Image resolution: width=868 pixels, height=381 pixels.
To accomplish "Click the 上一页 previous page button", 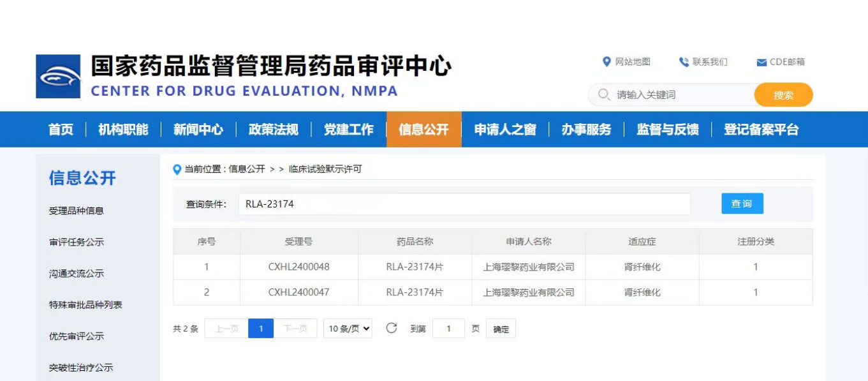I will (226, 329).
